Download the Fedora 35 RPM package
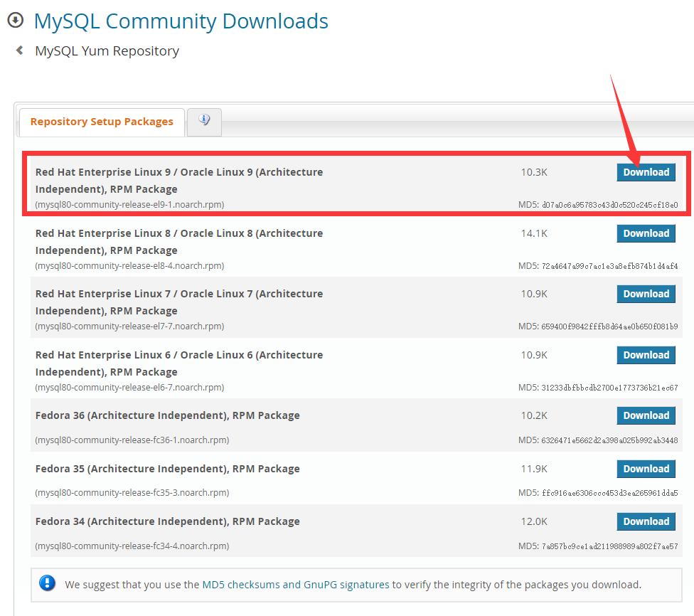The width and height of the screenshot is (694, 616). pyautogui.click(x=646, y=469)
